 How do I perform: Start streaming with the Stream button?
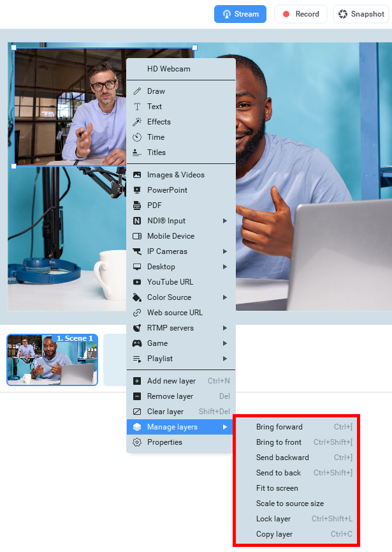coord(240,14)
